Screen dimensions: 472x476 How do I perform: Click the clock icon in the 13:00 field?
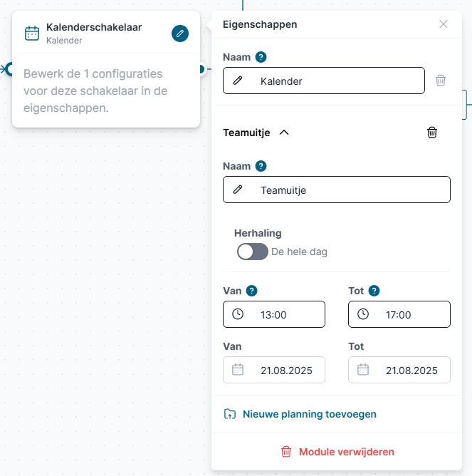click(238, 314)
